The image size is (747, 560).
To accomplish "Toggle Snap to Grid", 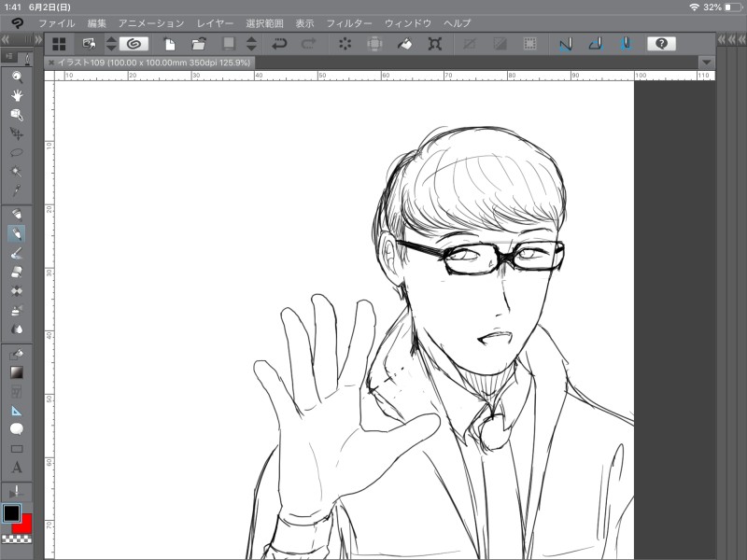I will point(626,44).
